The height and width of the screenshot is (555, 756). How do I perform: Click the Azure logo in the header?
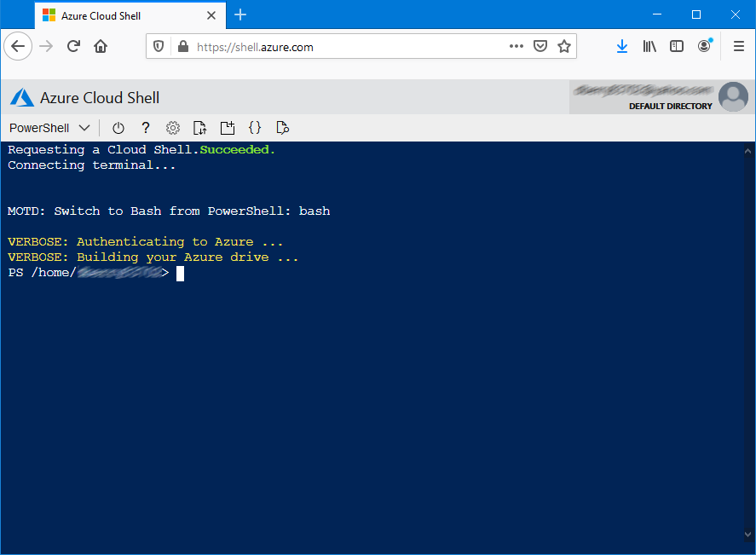coord(21,96)
